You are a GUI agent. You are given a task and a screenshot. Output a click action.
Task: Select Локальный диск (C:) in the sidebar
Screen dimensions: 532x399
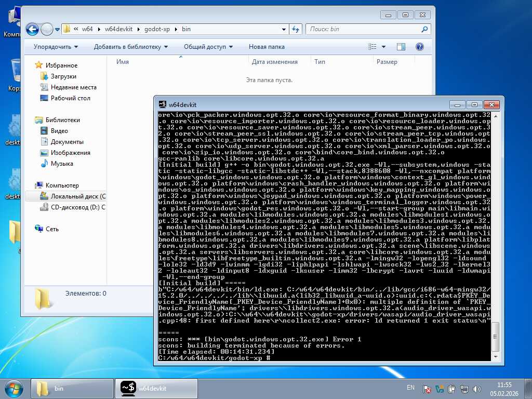pyautogui.click(x=78, y=196)
